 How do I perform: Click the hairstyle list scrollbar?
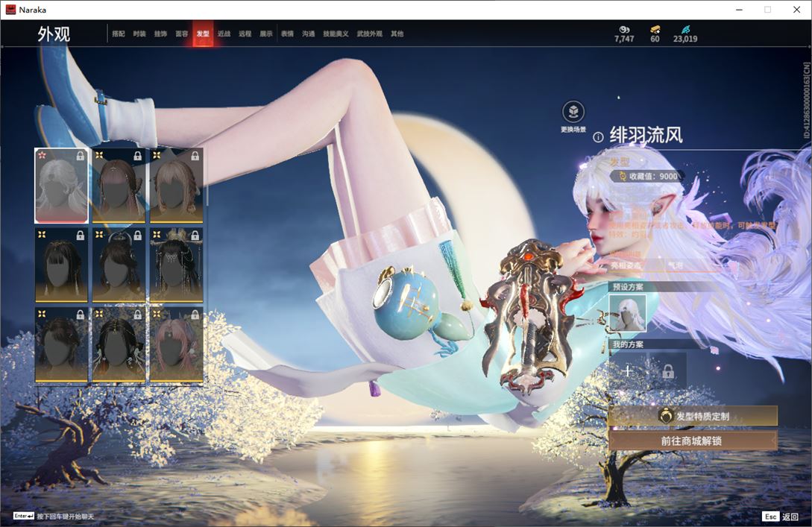[207, 176]
